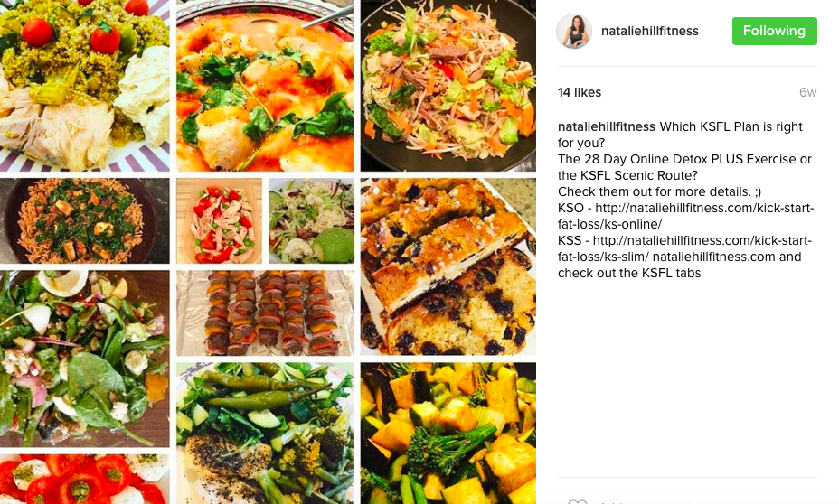Click the bold nataliehillfitness name in the caption
839x504 pixels.
pos(607,126)
